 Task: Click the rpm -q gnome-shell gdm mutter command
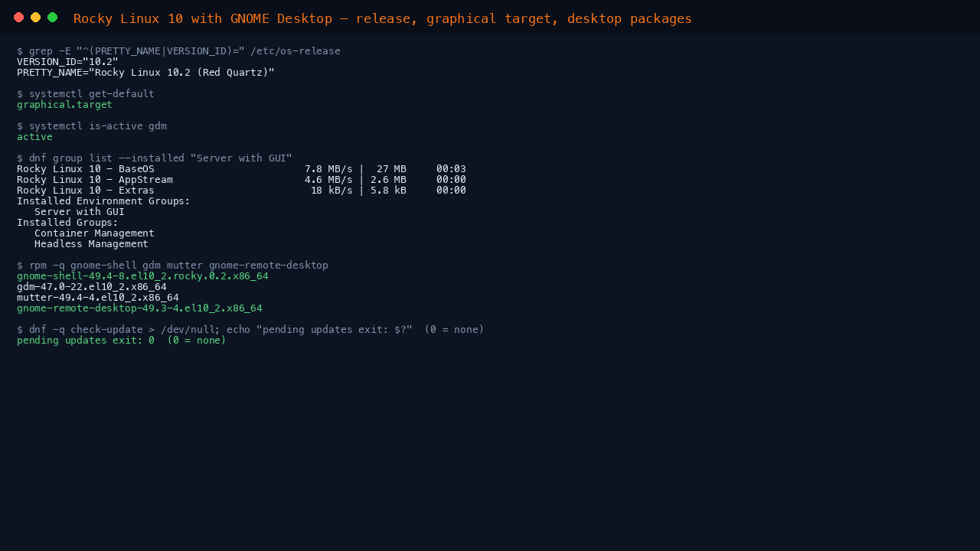(x=172, y=266)
